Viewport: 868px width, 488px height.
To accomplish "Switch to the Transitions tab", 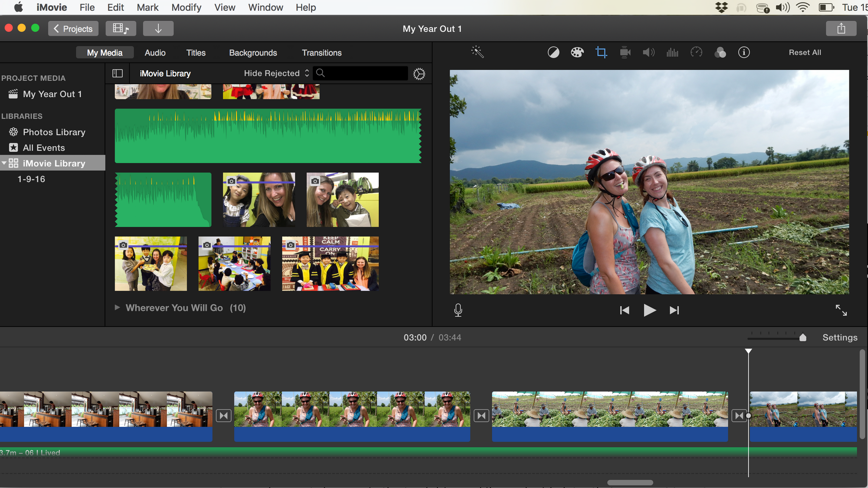I will pyautogui.click(x=322, y=53).
